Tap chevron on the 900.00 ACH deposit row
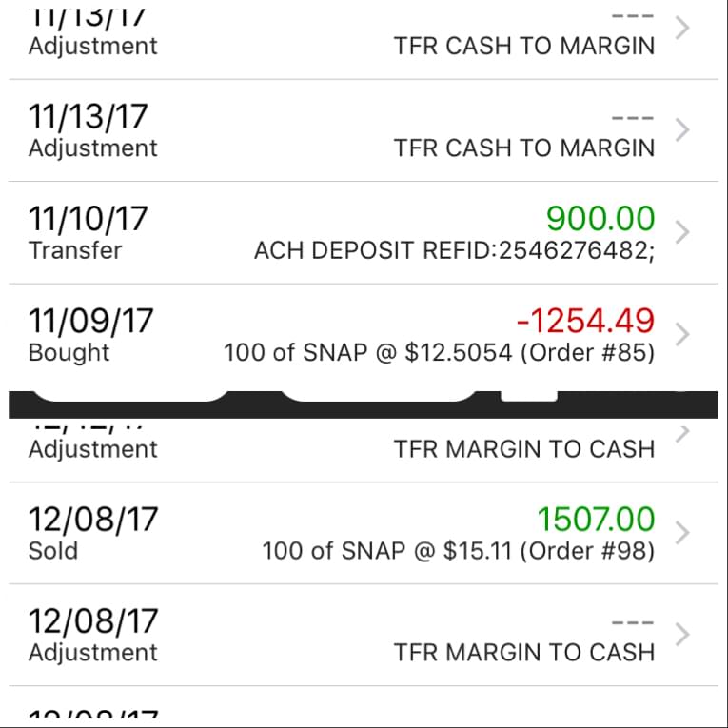 681,232
